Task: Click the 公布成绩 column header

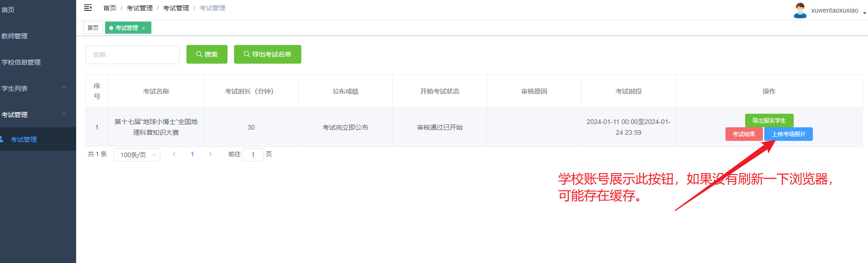Action: coord(345,91)
